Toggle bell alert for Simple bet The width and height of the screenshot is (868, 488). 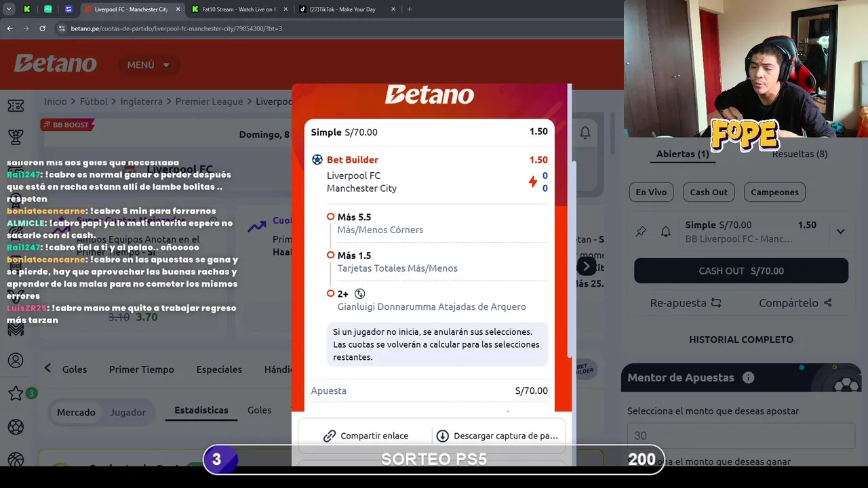pyautogui.click(x=666, y=232)
